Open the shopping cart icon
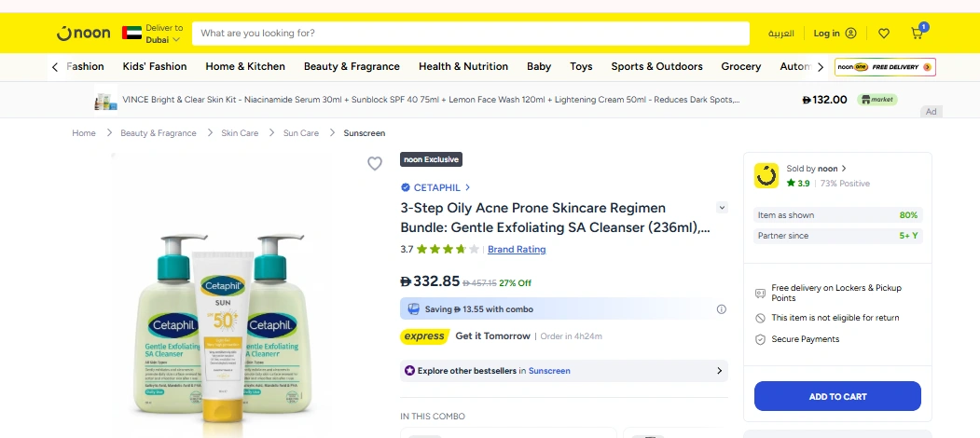Image resolution: width=980 pixels, height=438 pixels. tap(918, 34)
